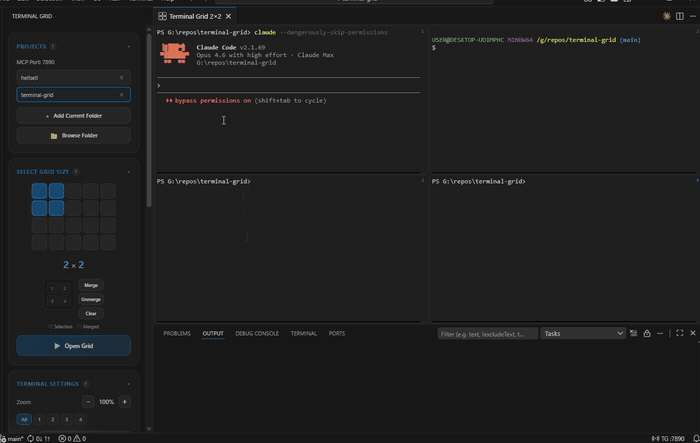
Task: Increase zoom with the plus button
Action: coord(125,401)
